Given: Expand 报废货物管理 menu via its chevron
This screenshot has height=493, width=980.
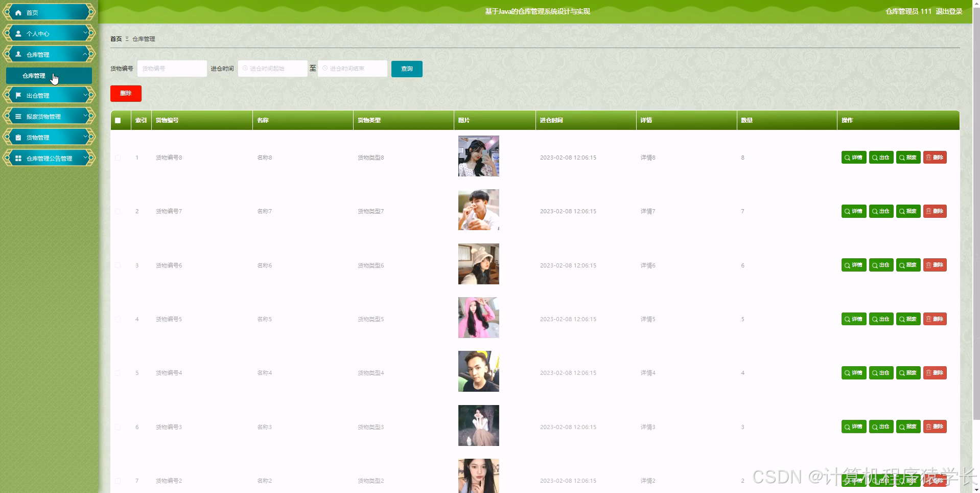Looking at the screenshot, I should [85, 116].
